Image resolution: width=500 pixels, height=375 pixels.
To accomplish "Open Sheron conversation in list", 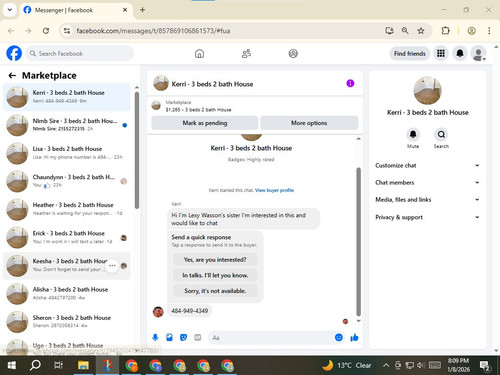I will tap(67, 322).
